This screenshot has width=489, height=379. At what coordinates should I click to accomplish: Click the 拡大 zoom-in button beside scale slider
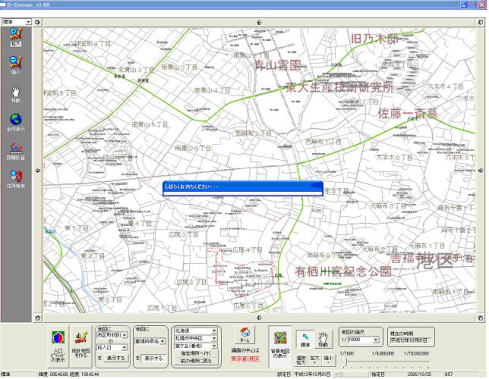(315, 359)
